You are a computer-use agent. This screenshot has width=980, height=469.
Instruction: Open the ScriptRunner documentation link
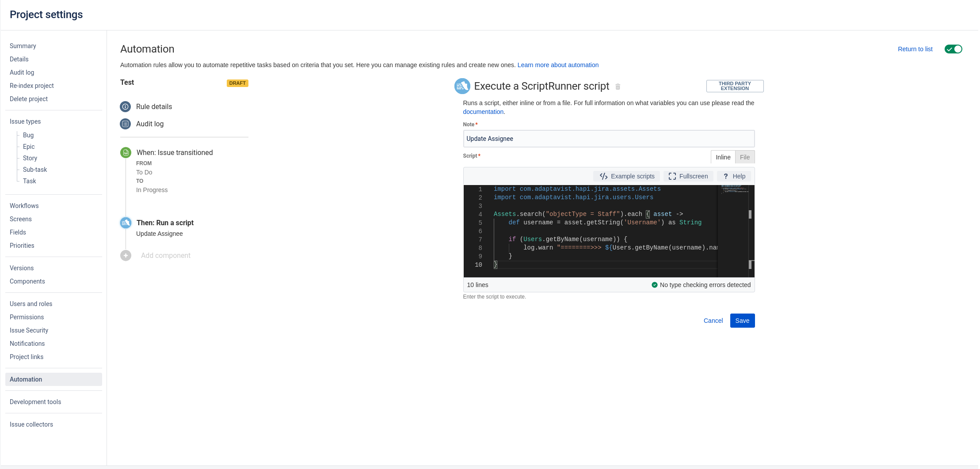[483, 112]
